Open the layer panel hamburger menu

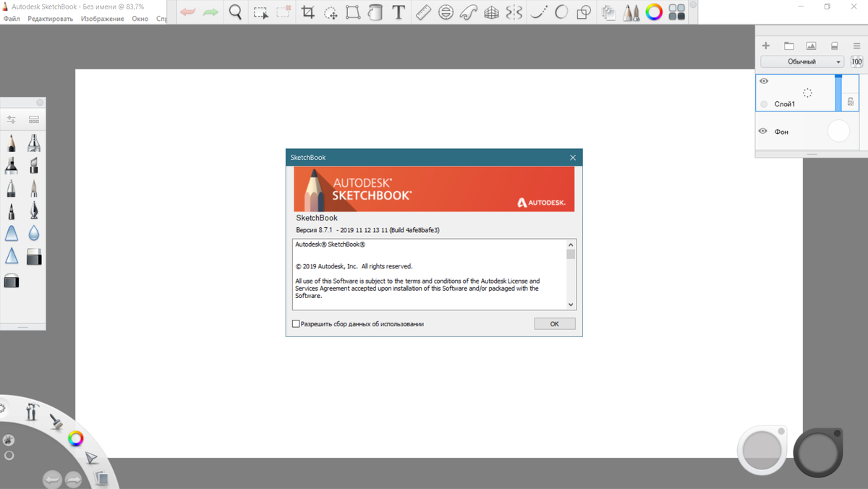(x=856, y=46)
